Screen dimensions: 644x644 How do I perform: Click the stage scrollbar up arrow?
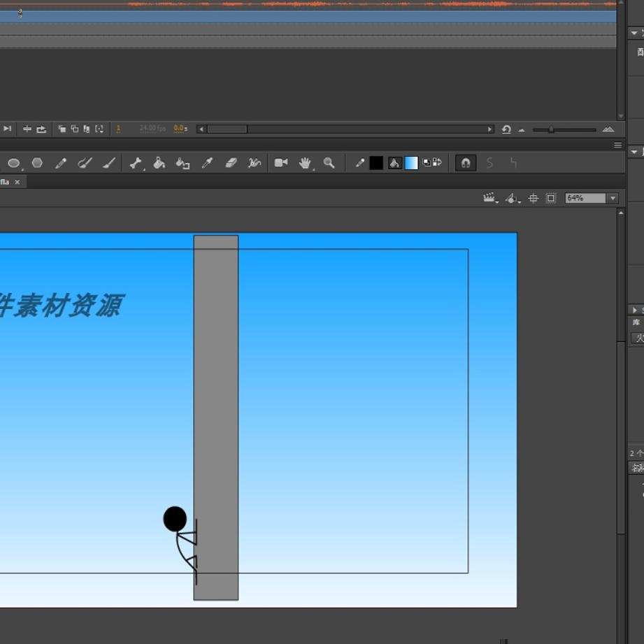[621, 213]
